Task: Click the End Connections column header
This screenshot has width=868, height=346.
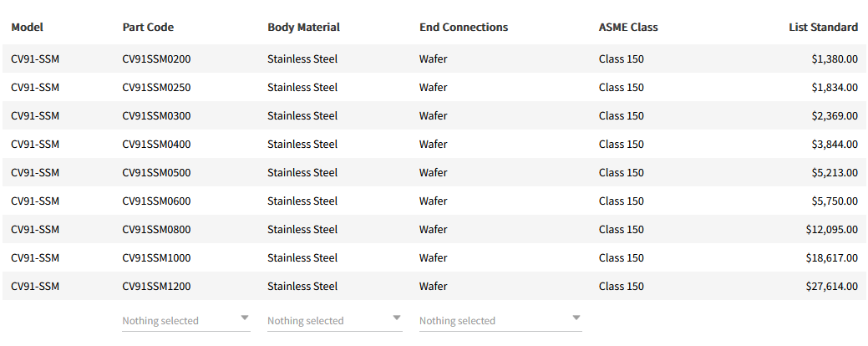Action: [x=464, y=27]
